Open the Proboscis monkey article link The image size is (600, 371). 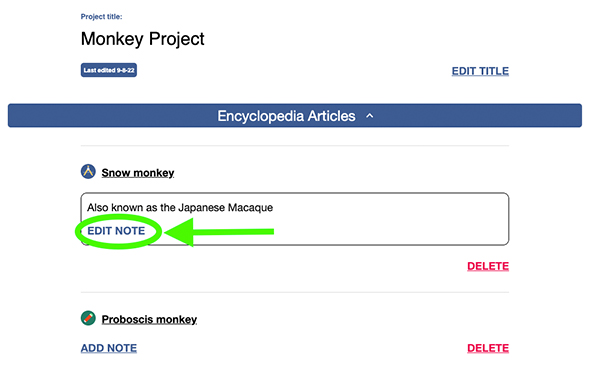coord(149,319)
